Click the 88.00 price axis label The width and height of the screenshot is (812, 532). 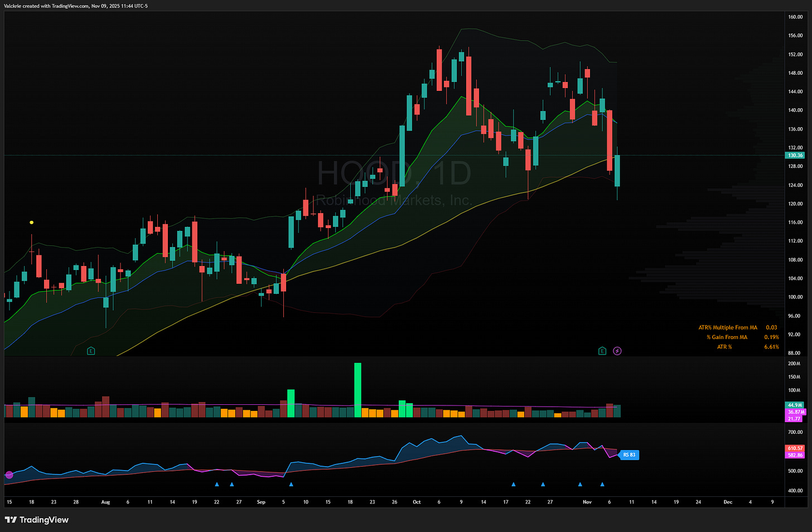794,352
